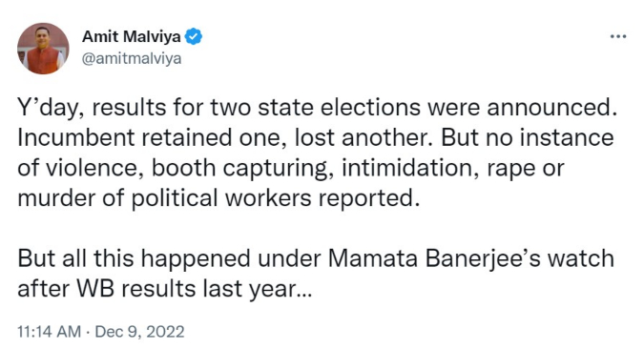This screenshot has height=349, width=644.
Task: Click the Dec 9, 2022 date
Action: pyautogui.click(x=139, y=331)
